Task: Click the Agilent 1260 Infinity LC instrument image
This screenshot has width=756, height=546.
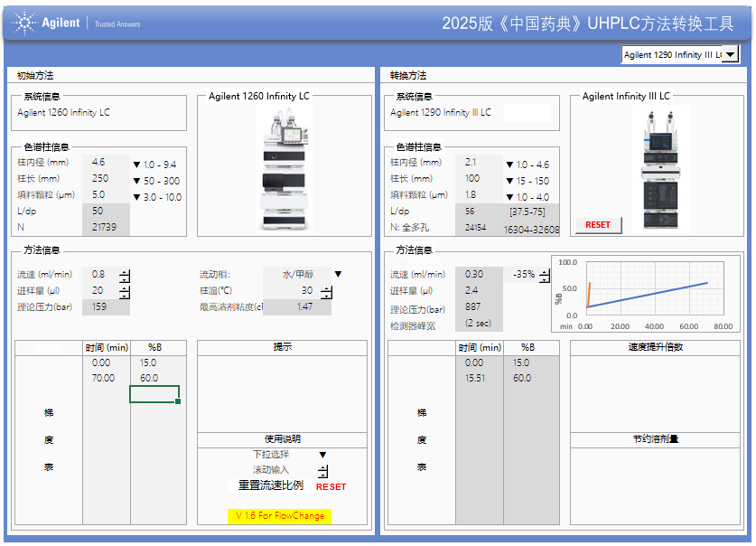Action: (284, 166)
